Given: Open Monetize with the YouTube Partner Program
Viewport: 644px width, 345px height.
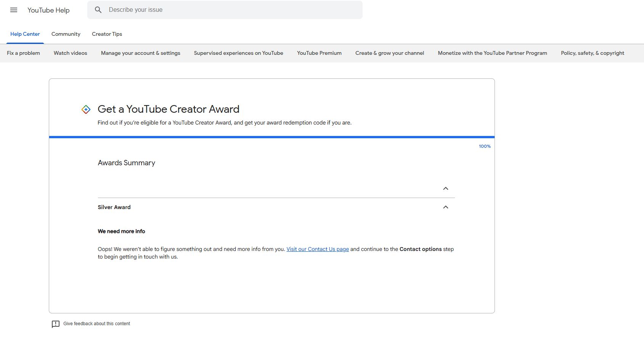Looking at the screenshot, I should [x=492, y=53].
